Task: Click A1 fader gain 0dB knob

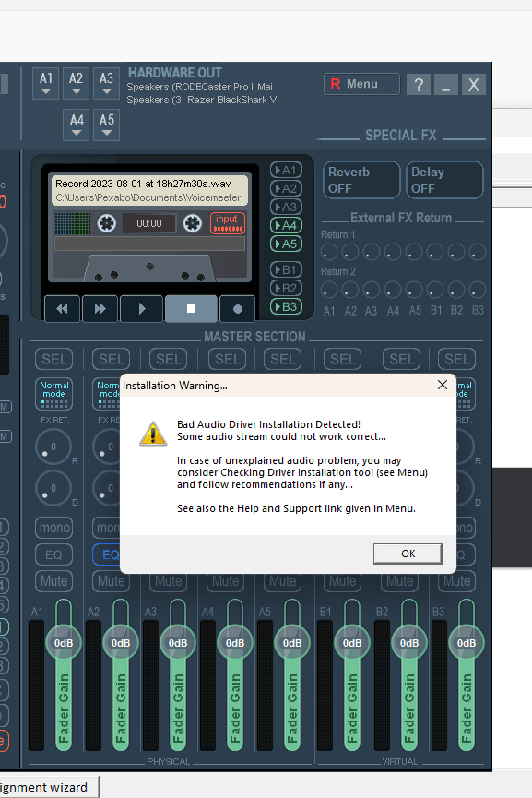Action: tap(64, 643)
